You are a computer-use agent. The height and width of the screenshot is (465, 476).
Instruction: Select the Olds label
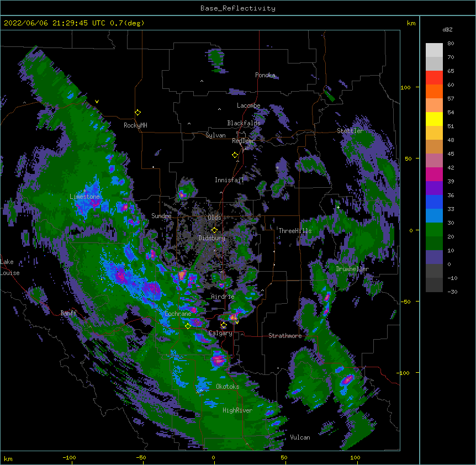tap(214, 218)
